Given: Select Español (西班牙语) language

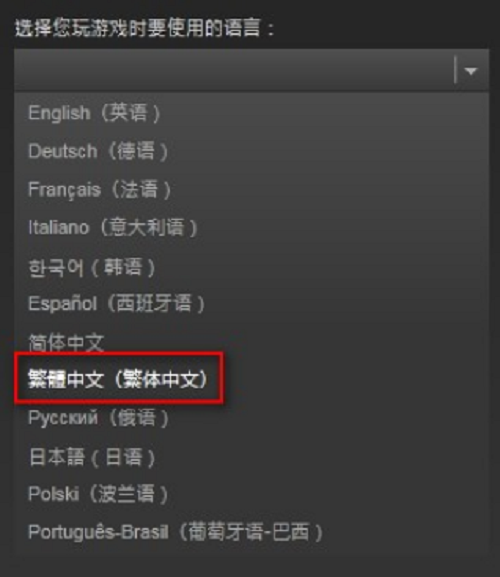Looking at the screenshot, I should [251, 304].
